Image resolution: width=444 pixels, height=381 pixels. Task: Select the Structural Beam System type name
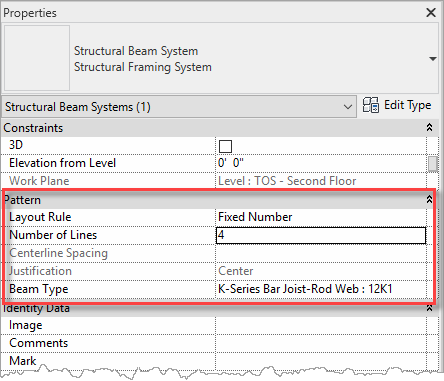click(136, 51)
